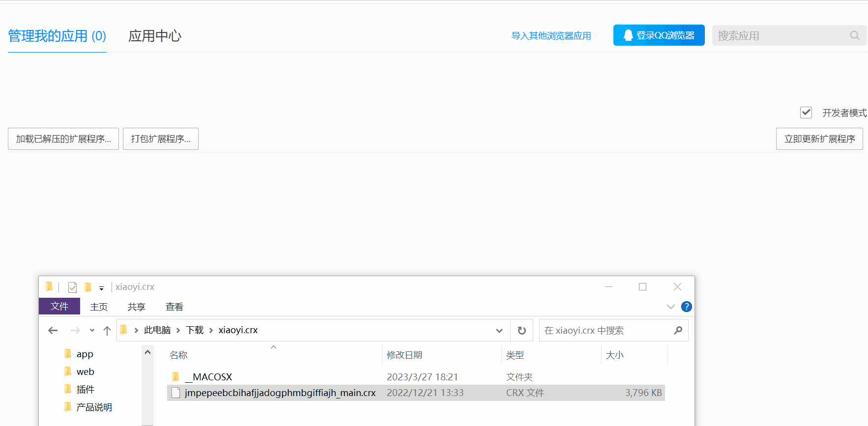Expand the address bar history dropdown
The width and height of the screenshot is (868, 426).
499,331
